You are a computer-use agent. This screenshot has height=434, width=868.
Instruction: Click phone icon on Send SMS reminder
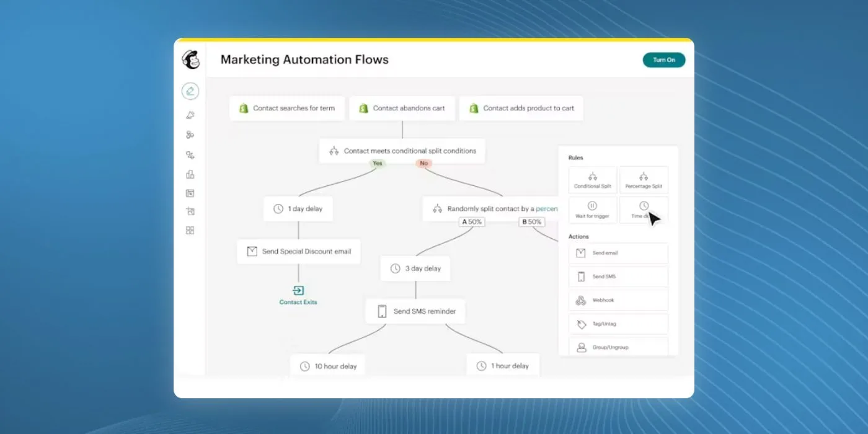[382, 311]
